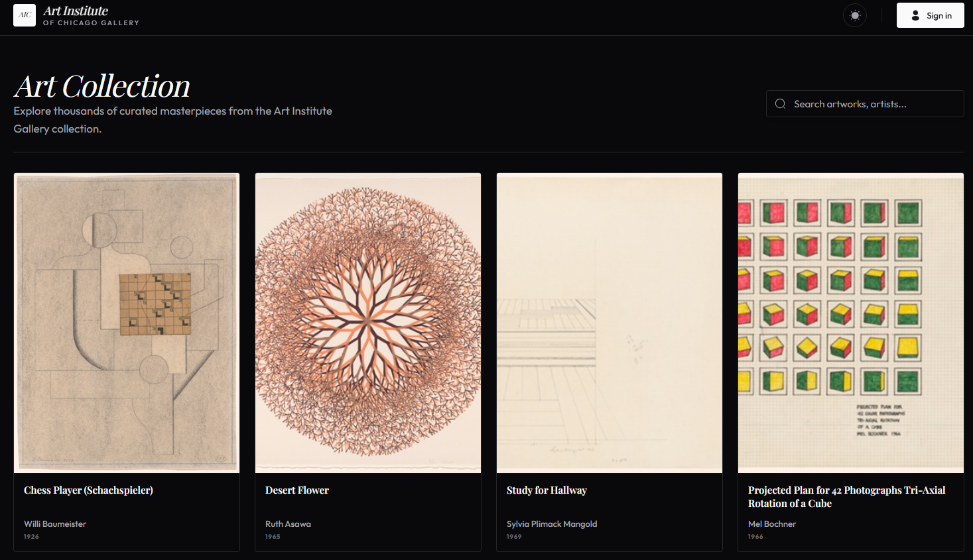The image size is (973, 560).
Task: Click the user icon in Sign in
Action: tap(915, 15)
